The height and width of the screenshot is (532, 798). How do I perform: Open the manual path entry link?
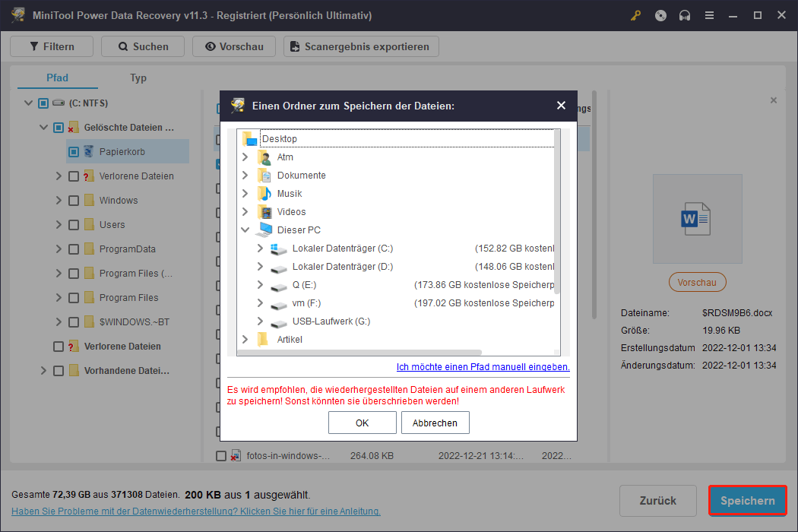(483, 367)
